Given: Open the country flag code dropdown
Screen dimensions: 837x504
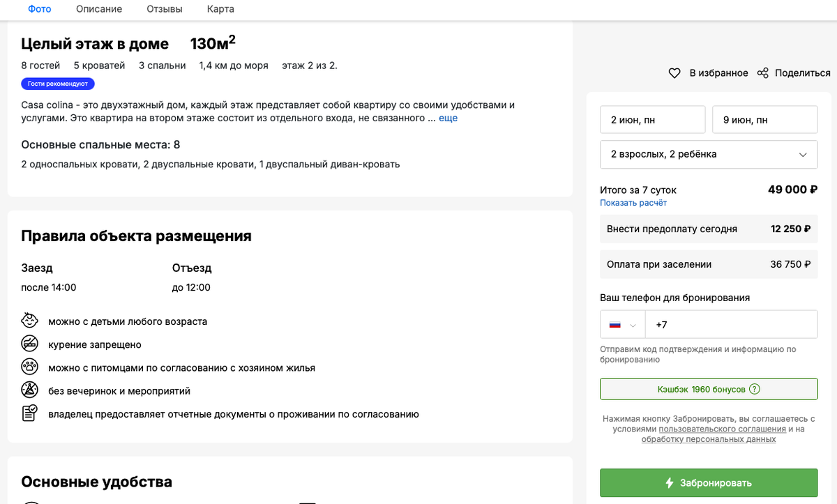Looking at the screenshot, I should coord(623,325).
